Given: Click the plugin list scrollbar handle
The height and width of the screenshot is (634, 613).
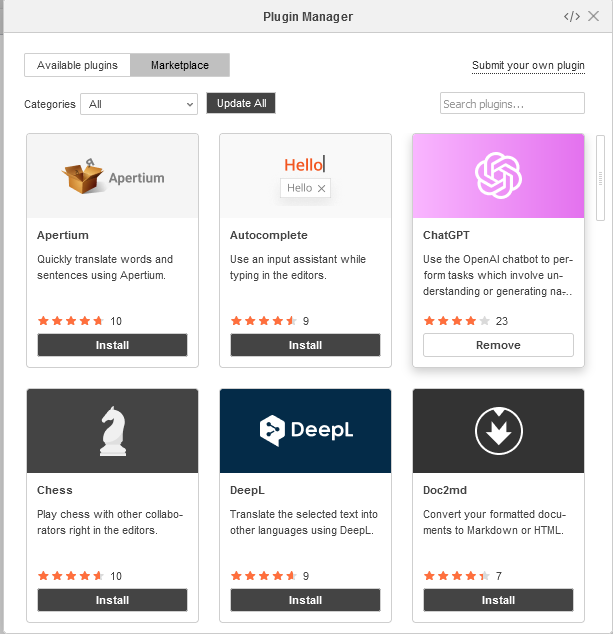Looking at the screenshot, I should [600, 178].
